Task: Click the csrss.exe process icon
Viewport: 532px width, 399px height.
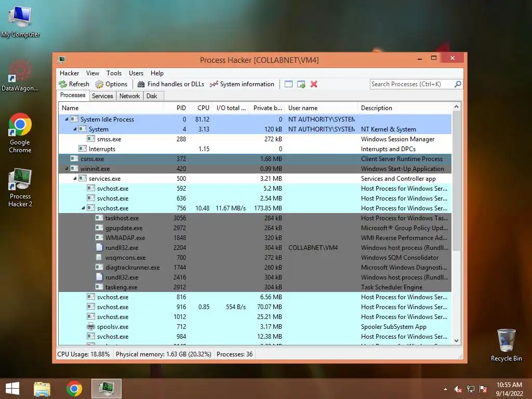Action: (x=74, y=159)
